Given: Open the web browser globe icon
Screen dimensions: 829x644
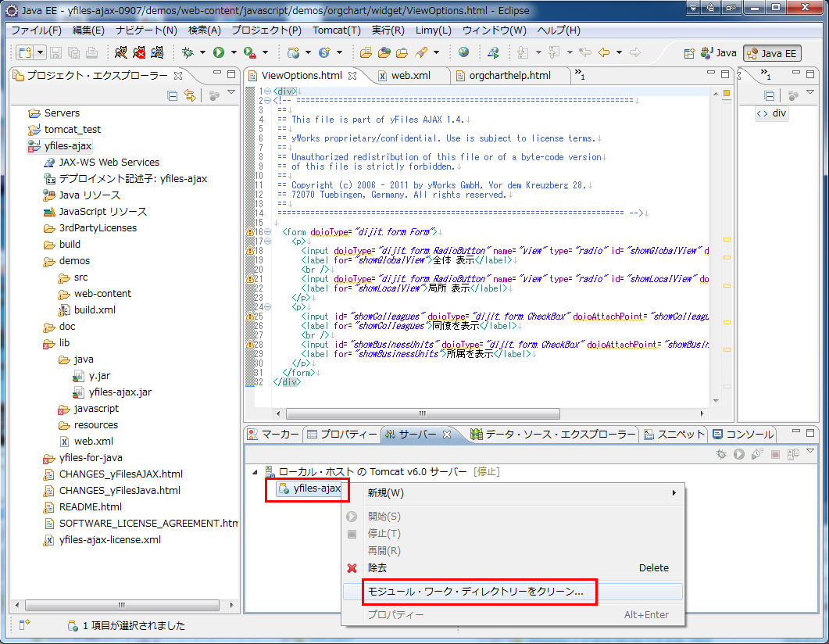Looking at the screenshot, I should tap(464, 52).
